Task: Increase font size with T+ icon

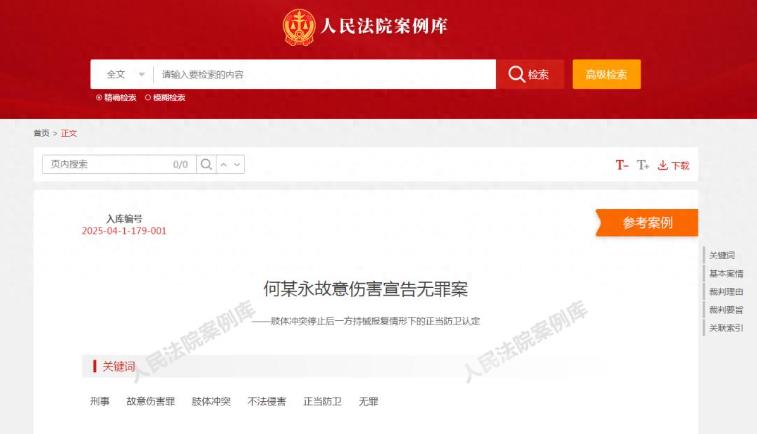Action: tap(643, 165)
